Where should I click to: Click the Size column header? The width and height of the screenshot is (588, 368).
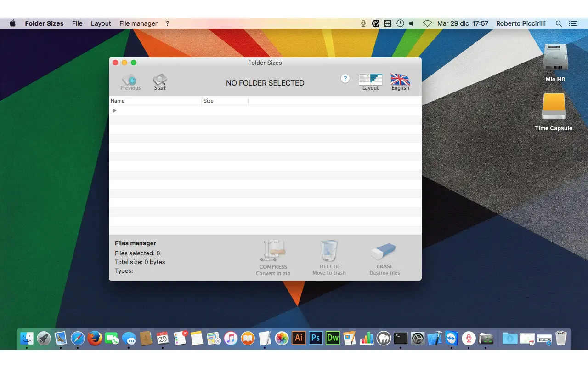[209, 101]
